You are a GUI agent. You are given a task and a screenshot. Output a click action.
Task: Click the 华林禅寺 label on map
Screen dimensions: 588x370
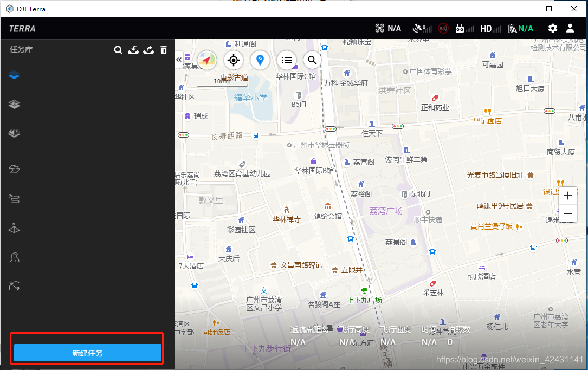point(287,219)
